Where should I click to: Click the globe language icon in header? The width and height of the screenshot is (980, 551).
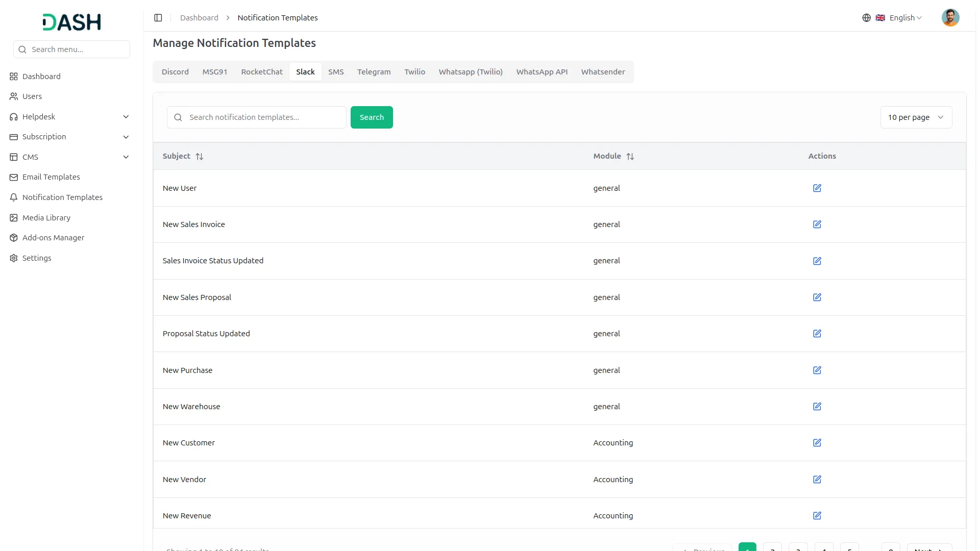[x=866, y=17]
